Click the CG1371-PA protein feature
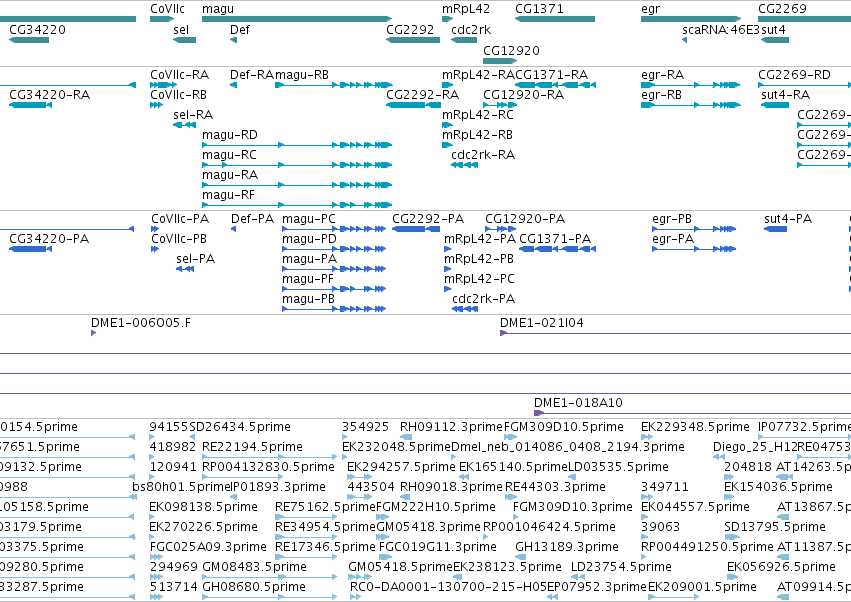This screenshot has height=602, width=851. (557, 249)
